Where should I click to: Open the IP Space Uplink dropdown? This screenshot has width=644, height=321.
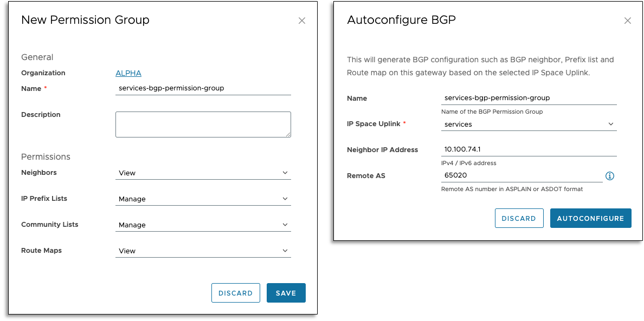(x=529, y=125)
